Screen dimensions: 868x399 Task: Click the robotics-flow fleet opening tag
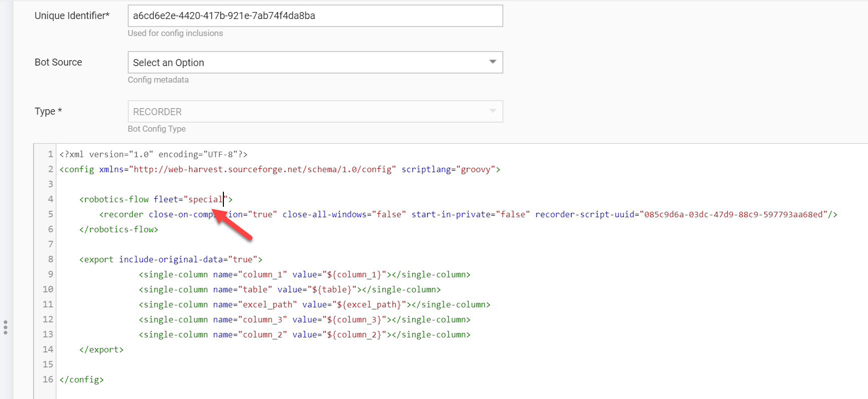(x=156, y=199)
